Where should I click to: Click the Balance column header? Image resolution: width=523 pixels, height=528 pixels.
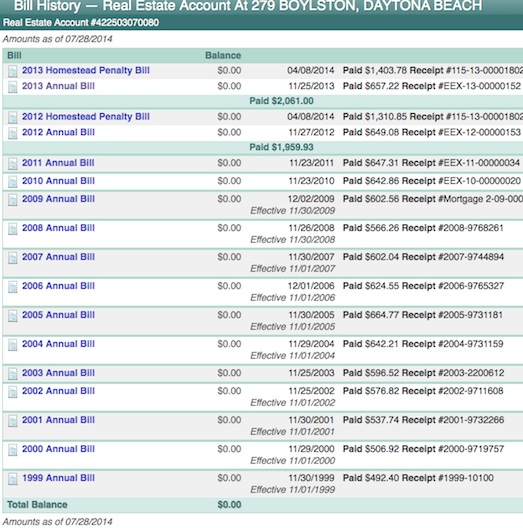pos(223,55)
